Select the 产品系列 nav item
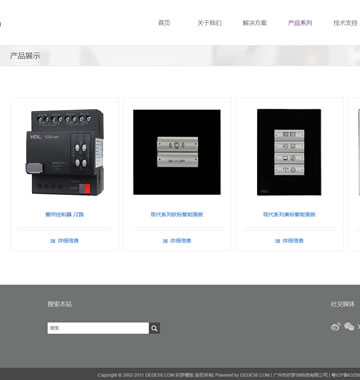This screenshot has height=380, width=360. tap(300, 23)
